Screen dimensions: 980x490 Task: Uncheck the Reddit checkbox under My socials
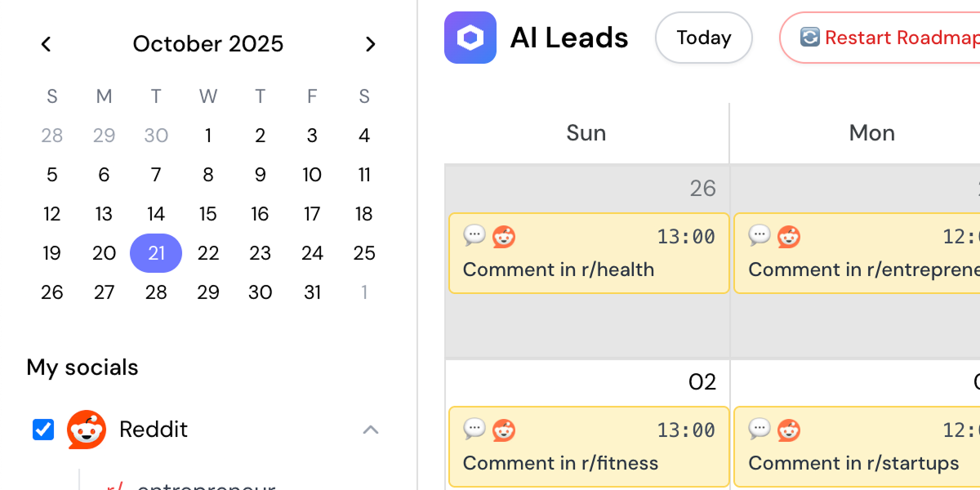pos(42,430)
